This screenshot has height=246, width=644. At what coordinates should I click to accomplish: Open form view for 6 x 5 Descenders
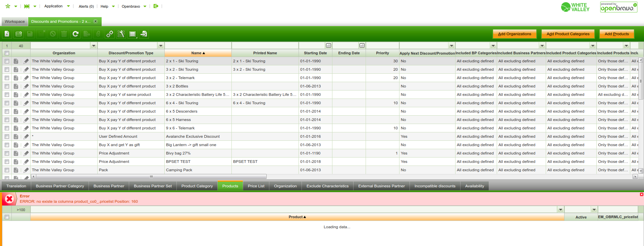(16, 111)
